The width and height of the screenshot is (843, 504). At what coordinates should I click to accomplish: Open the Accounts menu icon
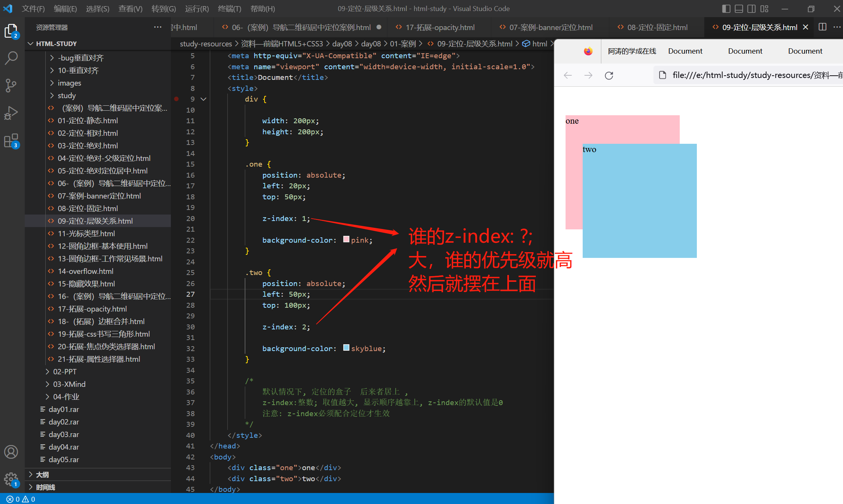point(11,452)
